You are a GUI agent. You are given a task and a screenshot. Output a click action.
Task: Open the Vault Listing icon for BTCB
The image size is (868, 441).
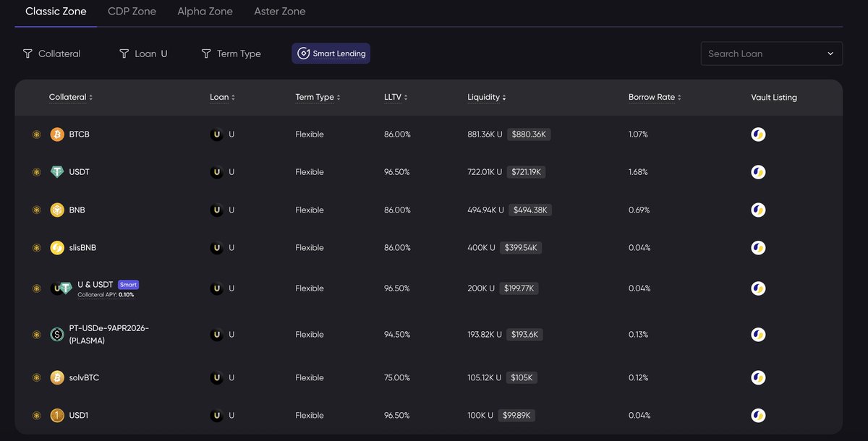758,134
